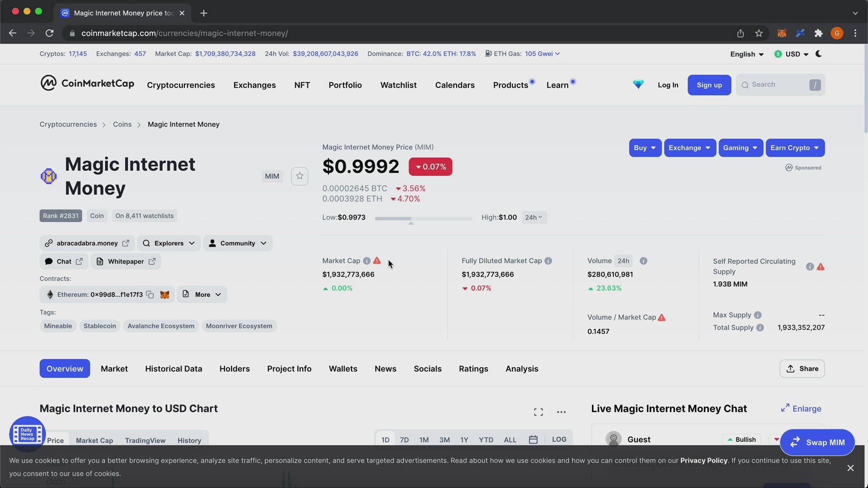Open browser extensions puzzle icon
Screen dimensions: 868x488
(x=818, y=33)
